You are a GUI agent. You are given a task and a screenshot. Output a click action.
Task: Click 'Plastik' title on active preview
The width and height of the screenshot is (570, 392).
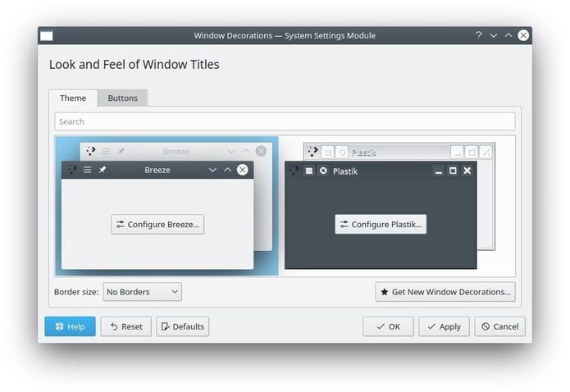pyautogui.click(x=345, y=171)
